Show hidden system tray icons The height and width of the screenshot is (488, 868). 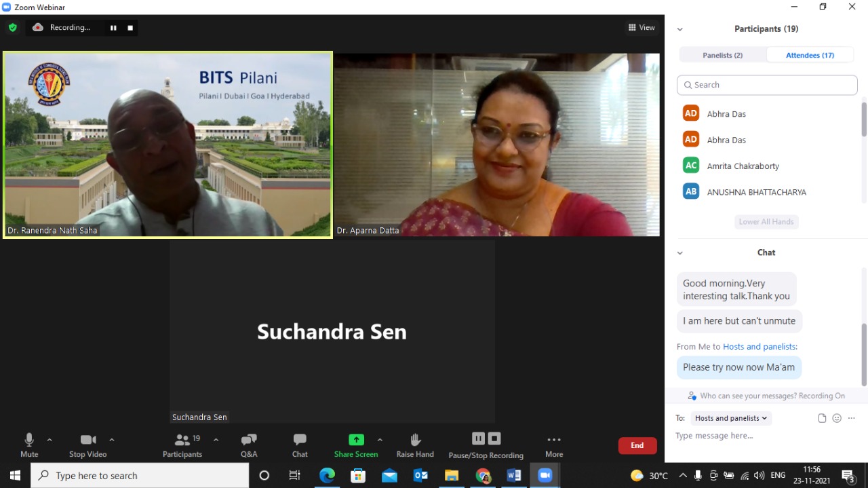[683, 475]
